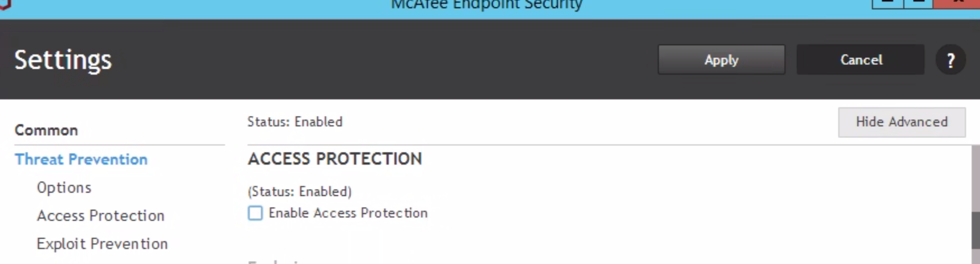This screenshot has height=264, width=980.
Task: Click the Settings page heading
Action: tap(63, 60)
